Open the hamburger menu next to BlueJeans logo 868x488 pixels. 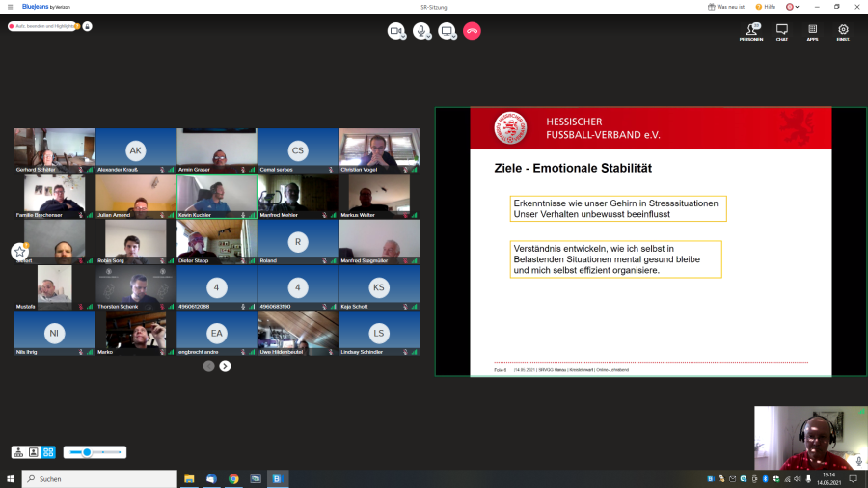(10, 7)
